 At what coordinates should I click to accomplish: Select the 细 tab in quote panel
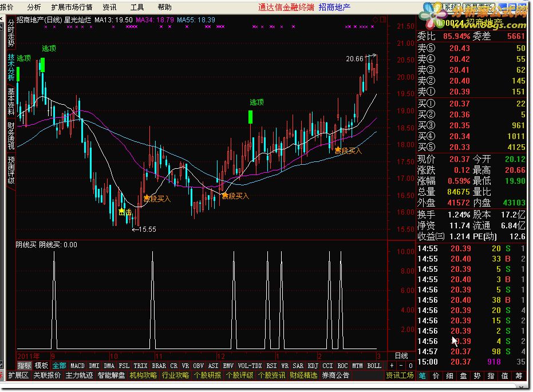(x=449, y=376)
